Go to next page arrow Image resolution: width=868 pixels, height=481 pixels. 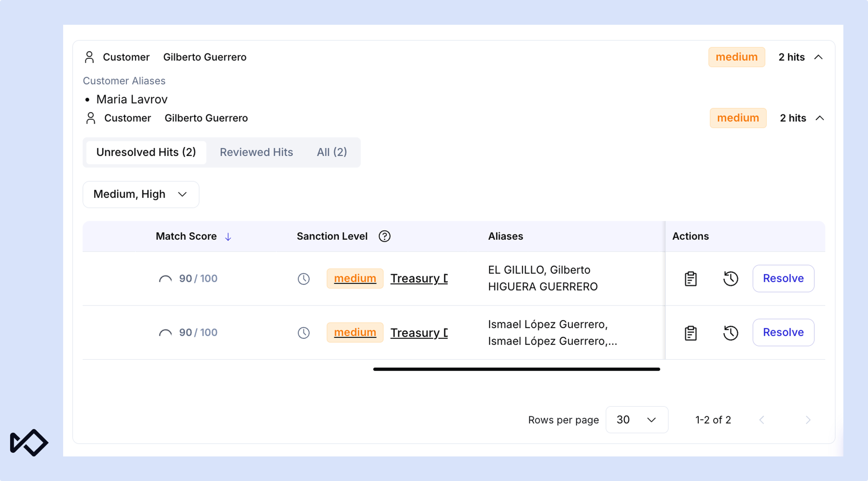[x=808, y=420]
